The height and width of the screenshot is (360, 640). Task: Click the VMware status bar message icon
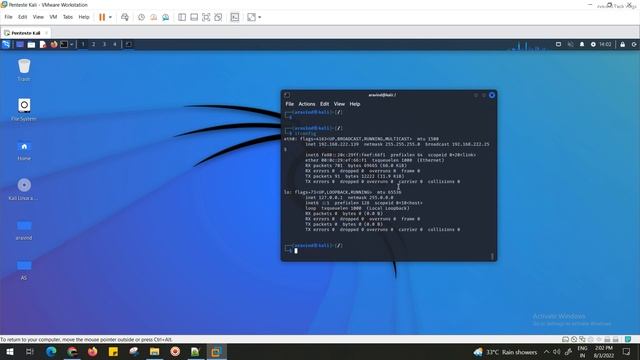coord(628,339)
